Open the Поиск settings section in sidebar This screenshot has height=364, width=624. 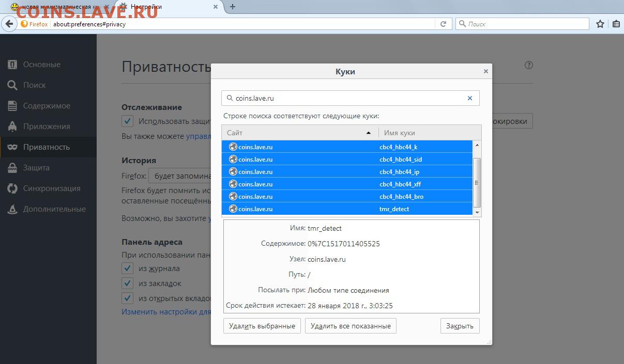pos(48,85)
